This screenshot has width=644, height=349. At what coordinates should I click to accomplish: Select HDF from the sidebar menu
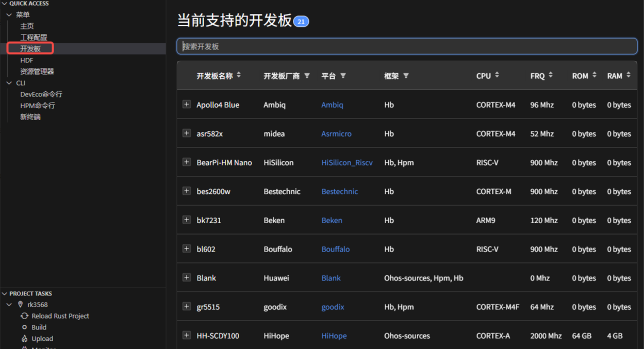[27, 60]
